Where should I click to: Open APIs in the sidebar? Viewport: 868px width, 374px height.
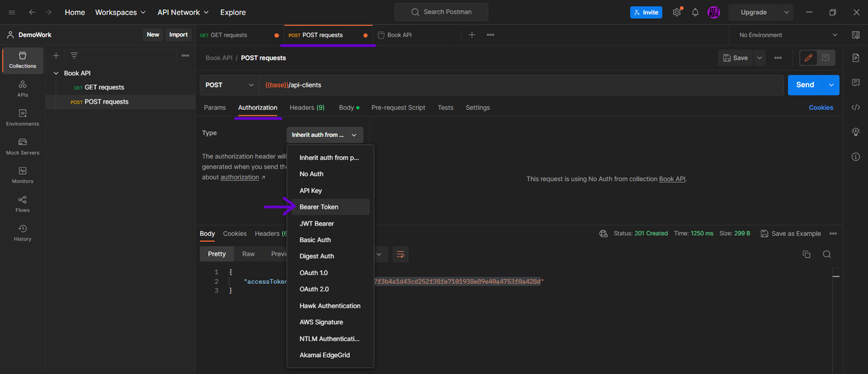click(22, 89)
